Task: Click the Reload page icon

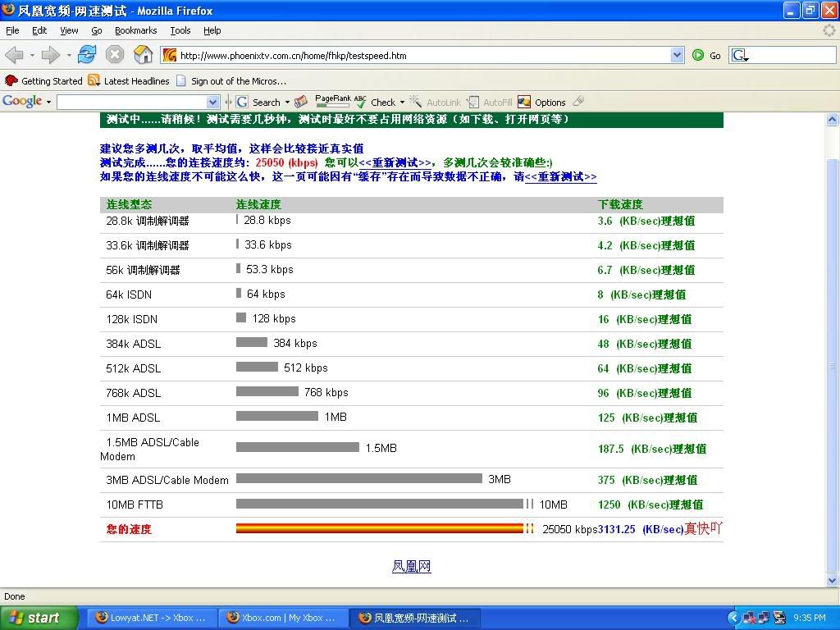Action: pos(87,55)
